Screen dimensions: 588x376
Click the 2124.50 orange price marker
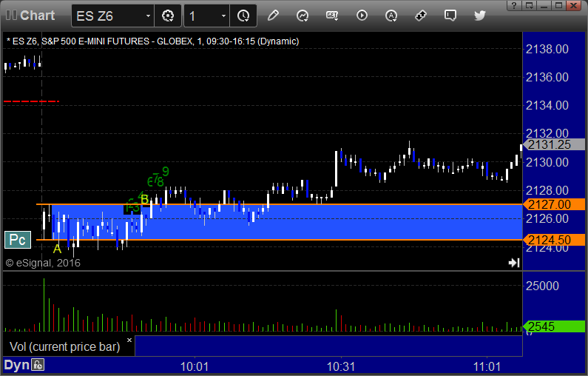554,240
